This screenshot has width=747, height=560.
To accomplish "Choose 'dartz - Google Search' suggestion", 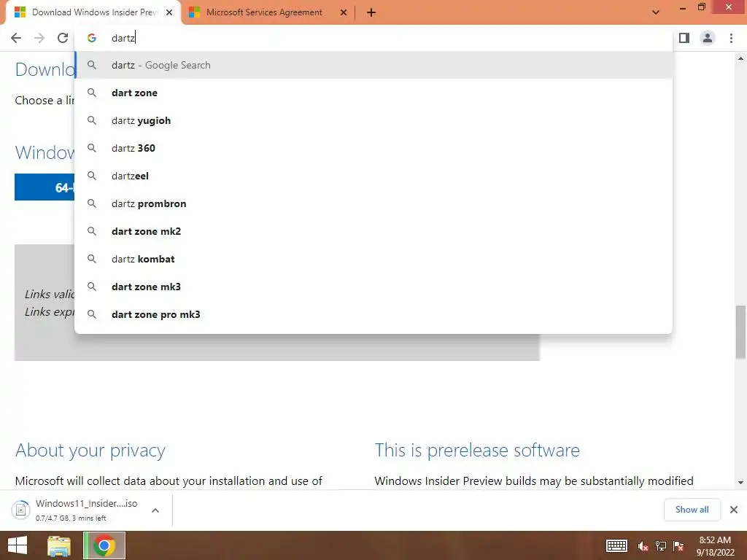I will pos(374,65).
